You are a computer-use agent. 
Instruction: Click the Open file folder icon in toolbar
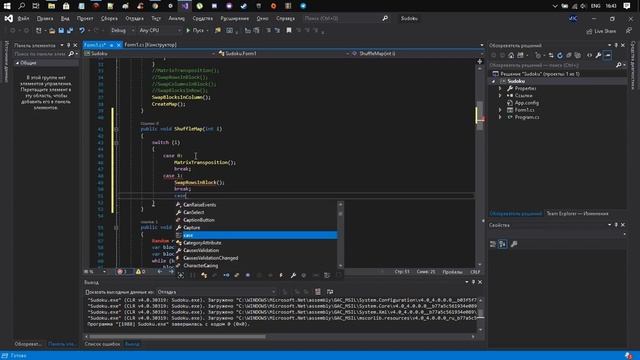click(x=52, y=31)
